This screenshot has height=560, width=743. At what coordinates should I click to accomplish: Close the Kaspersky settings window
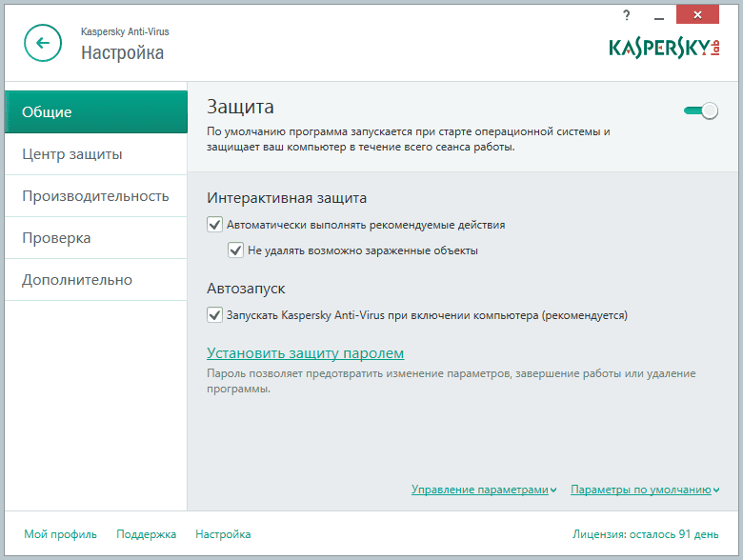697,14
